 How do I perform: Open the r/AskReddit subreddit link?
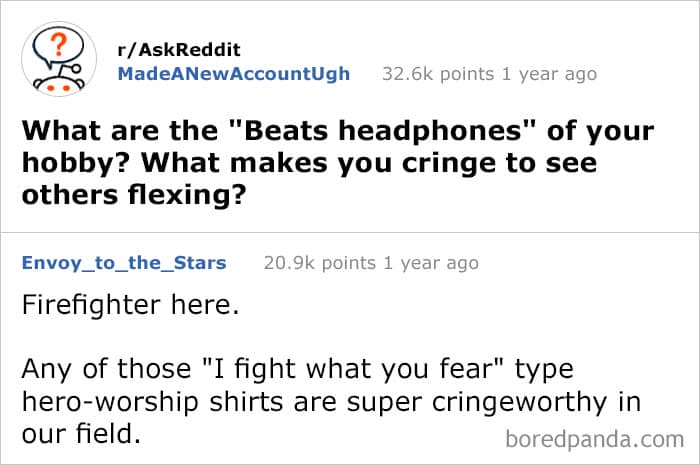pos(180,49)
